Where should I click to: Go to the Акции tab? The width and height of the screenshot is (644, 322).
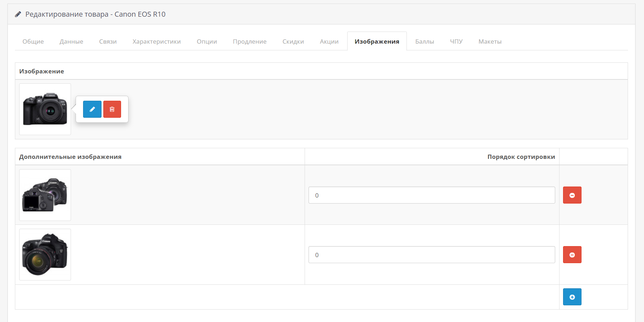(x=329, y=41)
